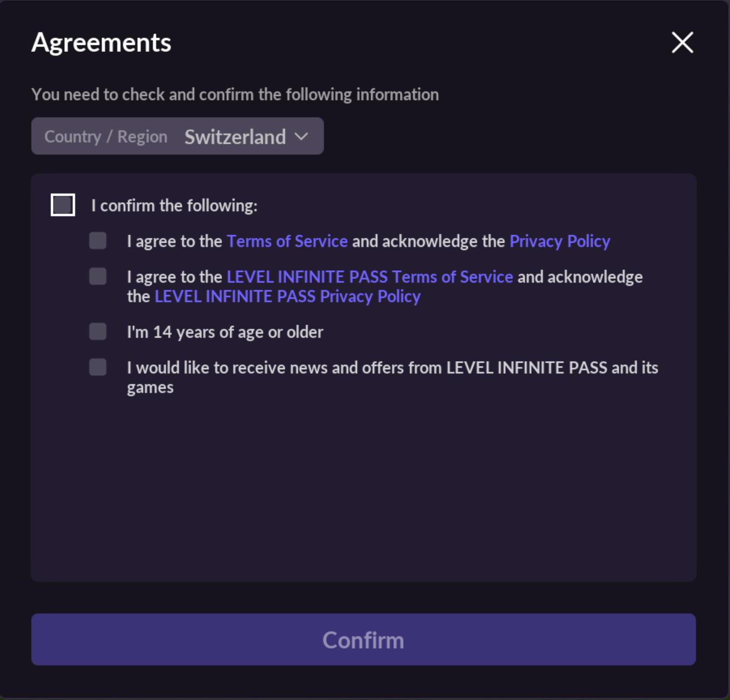The width and height of the screenshot is (730, 700).
Task: Expand the Country / Region chevron arrow
Action: [x=302, y=137]
